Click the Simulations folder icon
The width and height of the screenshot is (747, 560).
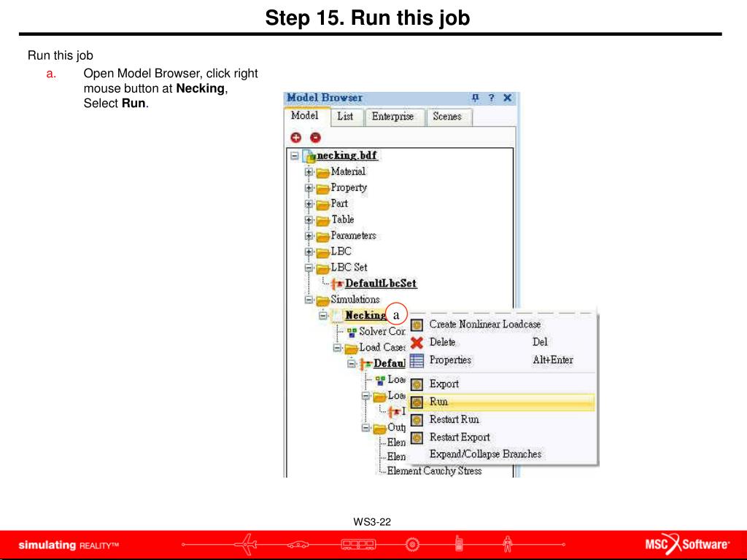pos(323,300)
